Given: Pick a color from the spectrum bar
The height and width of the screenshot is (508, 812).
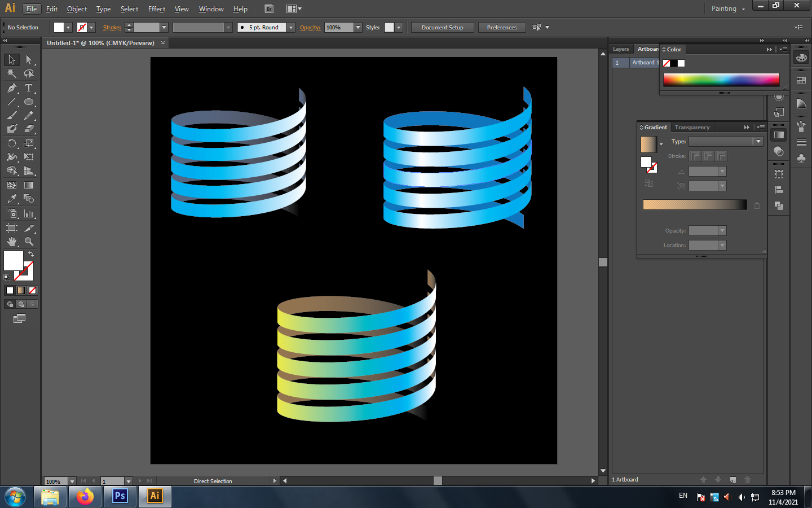Looking at the screenshot, I should point(721,80).
